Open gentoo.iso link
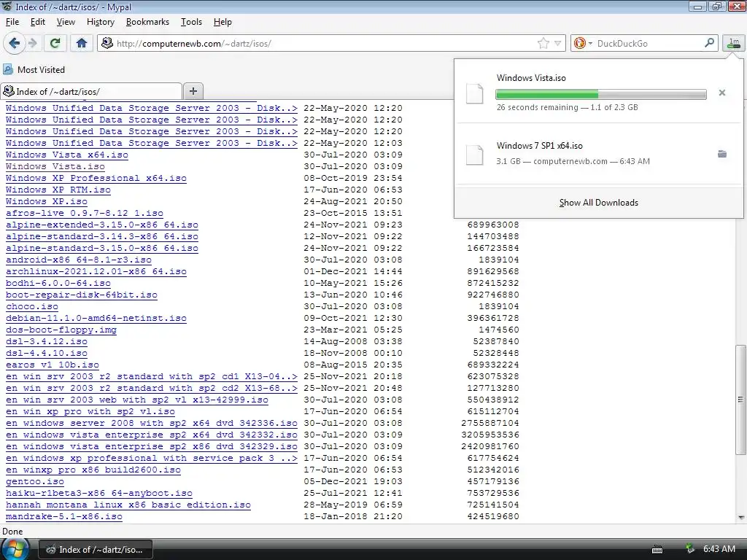 point(35,481)
